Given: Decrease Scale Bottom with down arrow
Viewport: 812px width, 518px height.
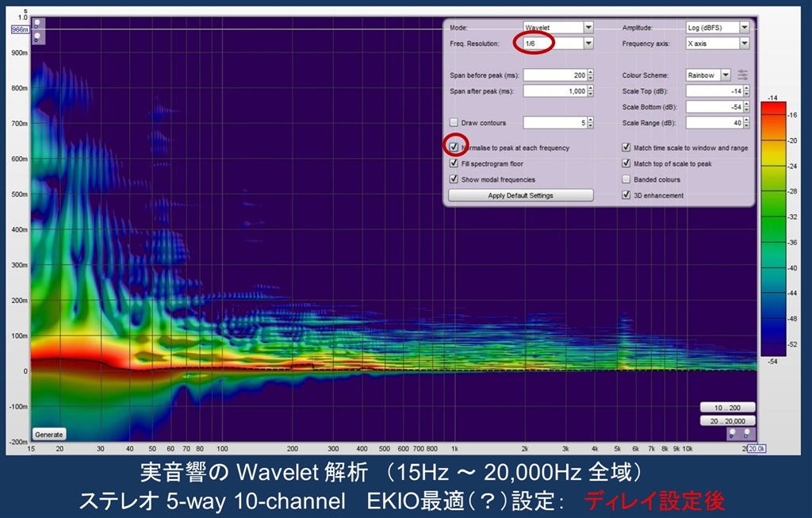Looking at the screenshot, I should (x=746, y=109).
